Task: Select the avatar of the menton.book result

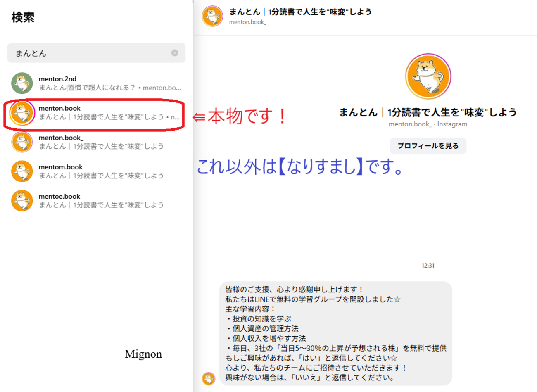Action: (x=22, y=112)
